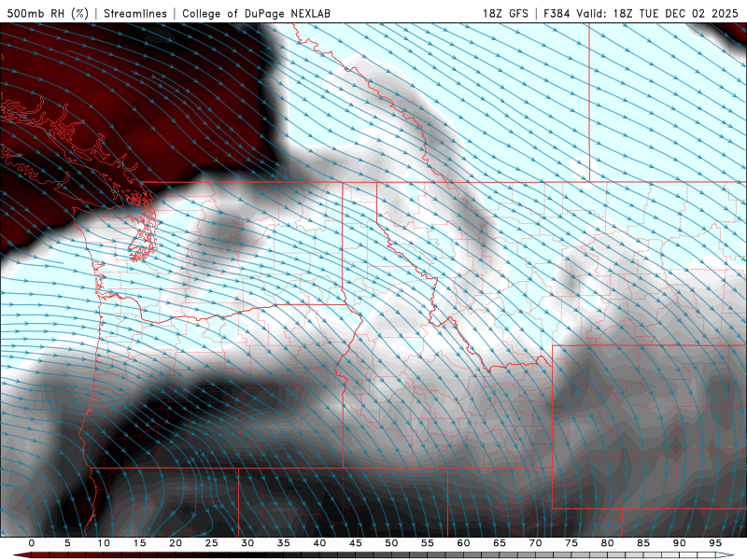Viewport: 747px width, 560px height.
Task: Click the "60" colorbar label
Action: (463, 543)
